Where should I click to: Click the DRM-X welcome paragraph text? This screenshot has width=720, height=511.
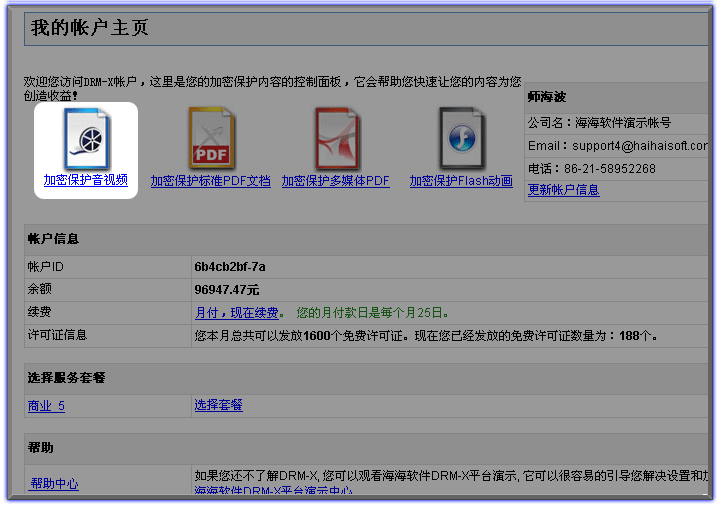272,88
